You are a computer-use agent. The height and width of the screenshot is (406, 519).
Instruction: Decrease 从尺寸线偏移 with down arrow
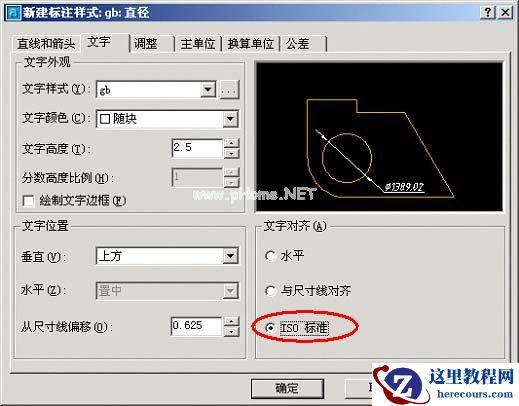point(232,331)
